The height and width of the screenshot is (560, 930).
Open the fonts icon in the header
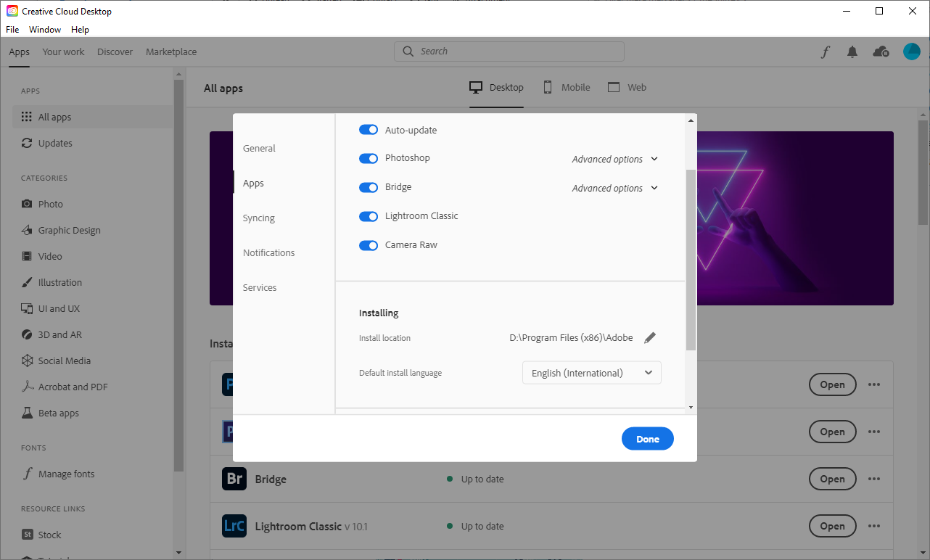click(826, 52)
